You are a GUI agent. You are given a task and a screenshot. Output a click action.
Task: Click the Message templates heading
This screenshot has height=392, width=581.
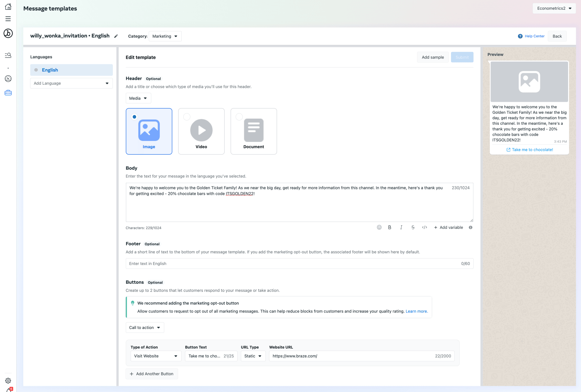50,9
